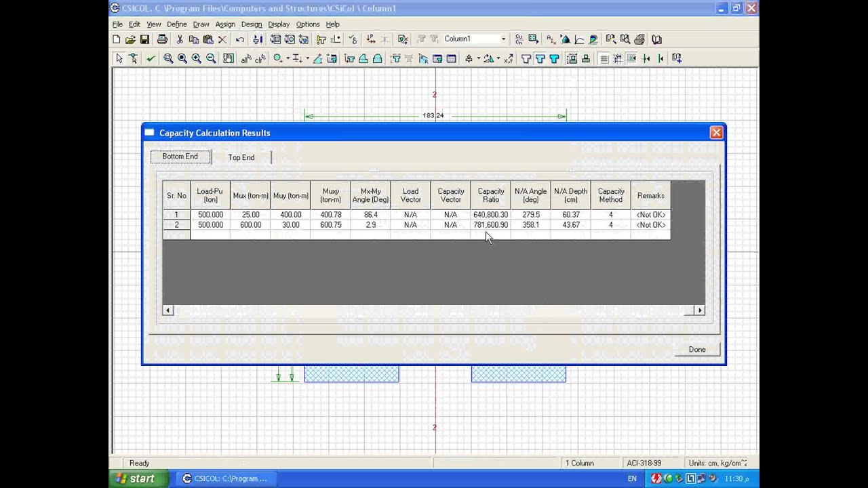Viewport: 868px width, 488px height.
Task: Click the Print toolbar icon
Action: (162, 40)
